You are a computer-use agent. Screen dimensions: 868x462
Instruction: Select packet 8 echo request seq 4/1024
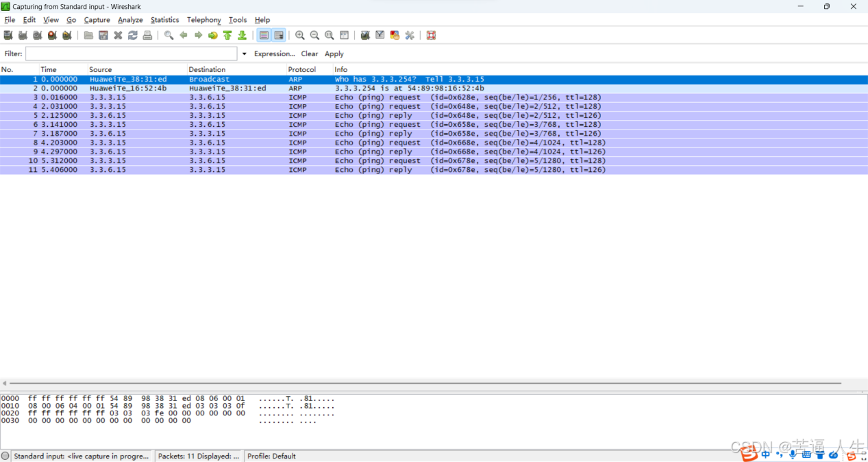coord(434,143)
